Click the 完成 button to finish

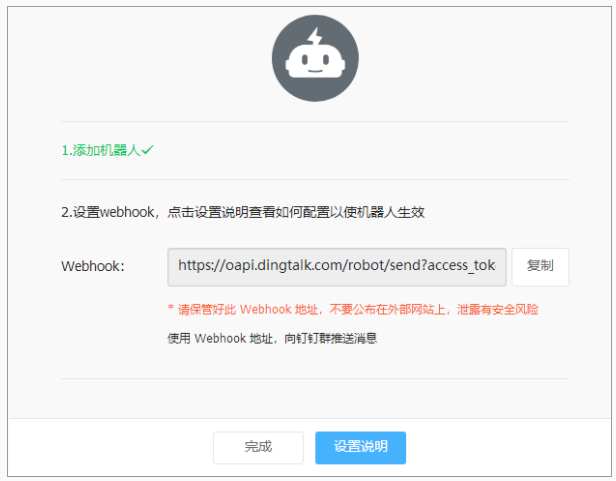tap(258, 447)
